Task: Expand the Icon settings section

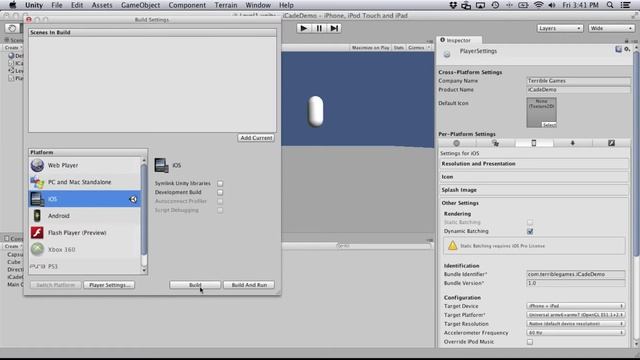Action: pos(534,177)
